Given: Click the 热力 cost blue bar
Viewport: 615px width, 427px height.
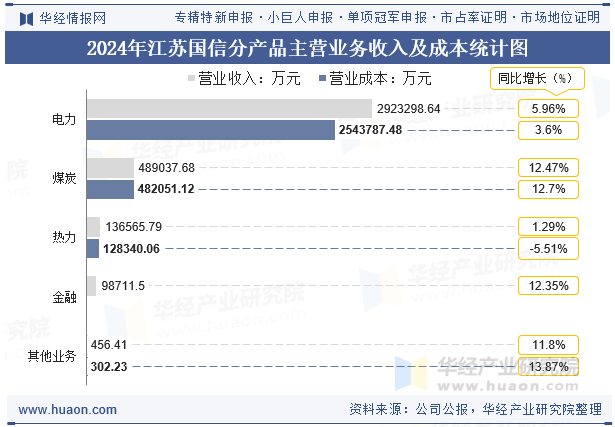Looking at the screenshot, I should coord(93,248).
